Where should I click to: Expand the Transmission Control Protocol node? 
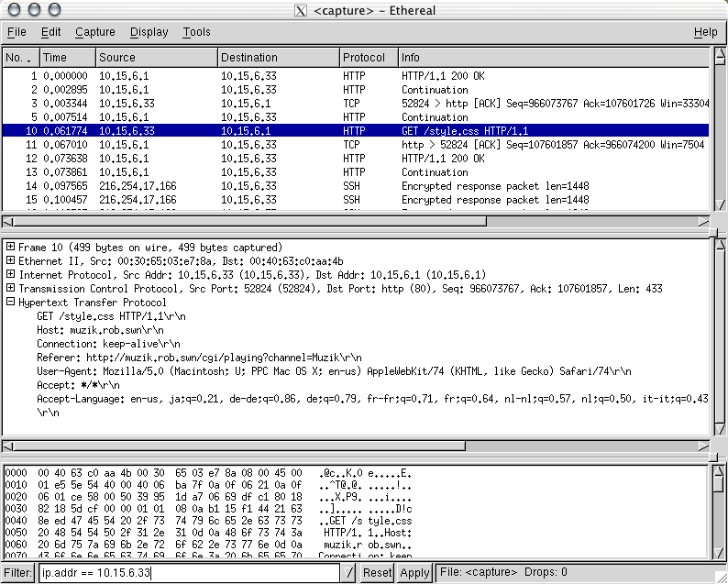[10, 289]
